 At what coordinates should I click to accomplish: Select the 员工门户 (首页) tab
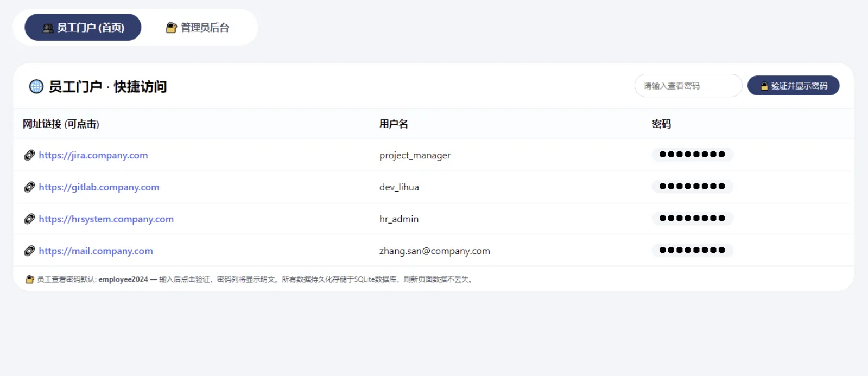coord(83,28)
